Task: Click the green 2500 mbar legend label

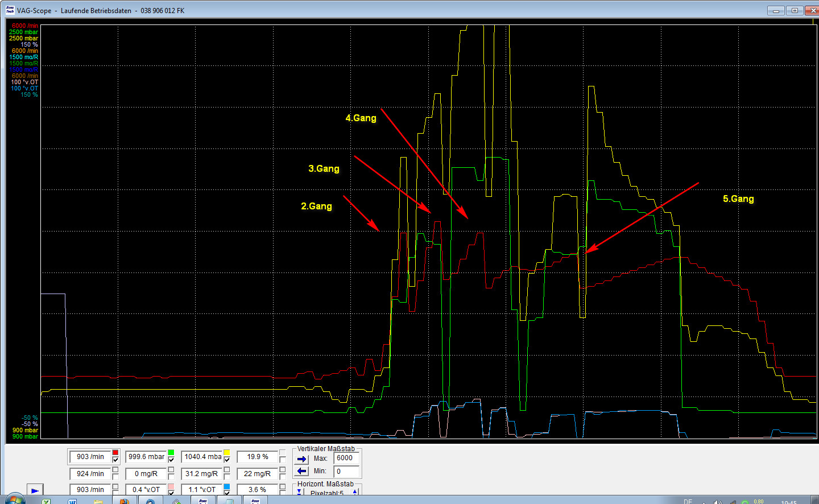Action: click(x=24, y=32)
